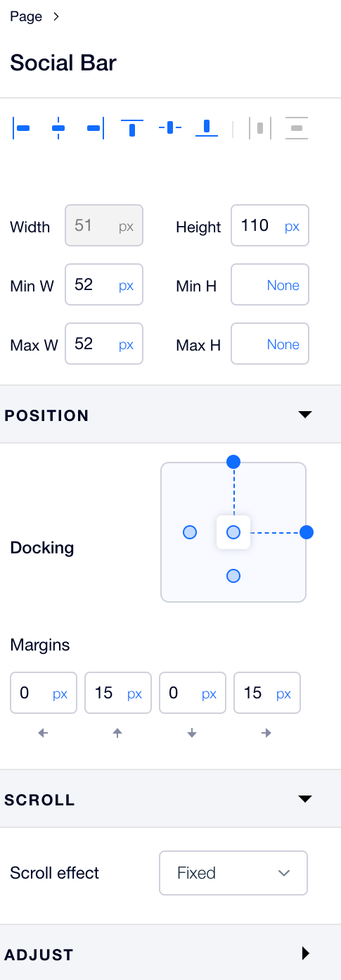Enable the bottom docking point
Viewport: 341px width, 980px height.
click(234, 576)
